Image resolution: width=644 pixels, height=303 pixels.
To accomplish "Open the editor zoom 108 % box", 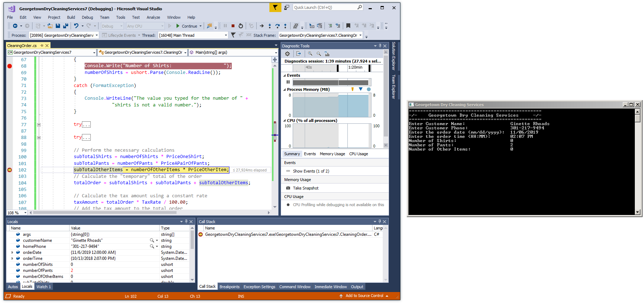I will [17, 213].
